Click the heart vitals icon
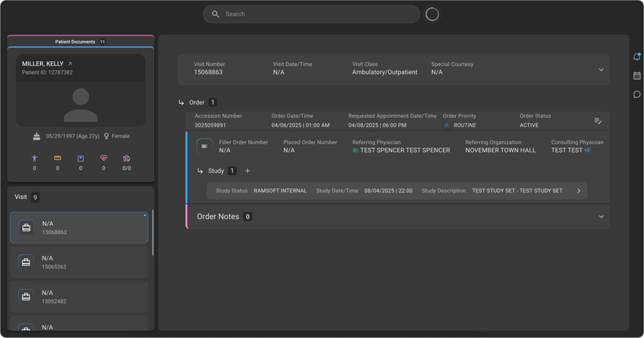The height and width of the screenshot is (338, 644). pos(104,158)
